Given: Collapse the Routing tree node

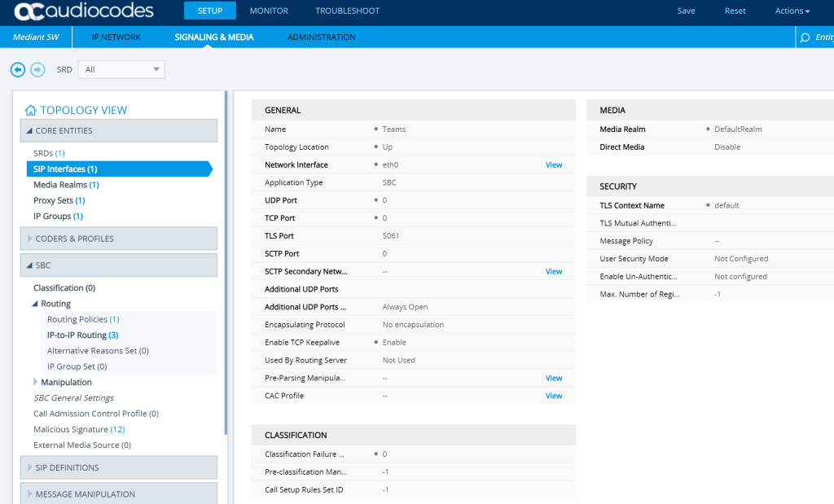Looking at the screenshot, I should [x=36, y=304].
